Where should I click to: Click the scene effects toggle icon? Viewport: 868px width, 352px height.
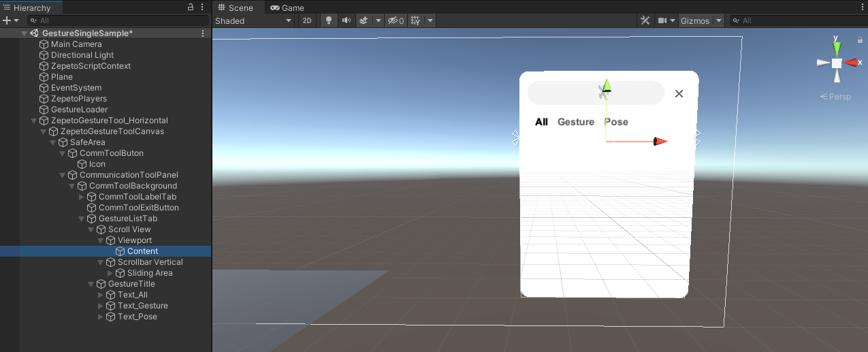(364, 20)
